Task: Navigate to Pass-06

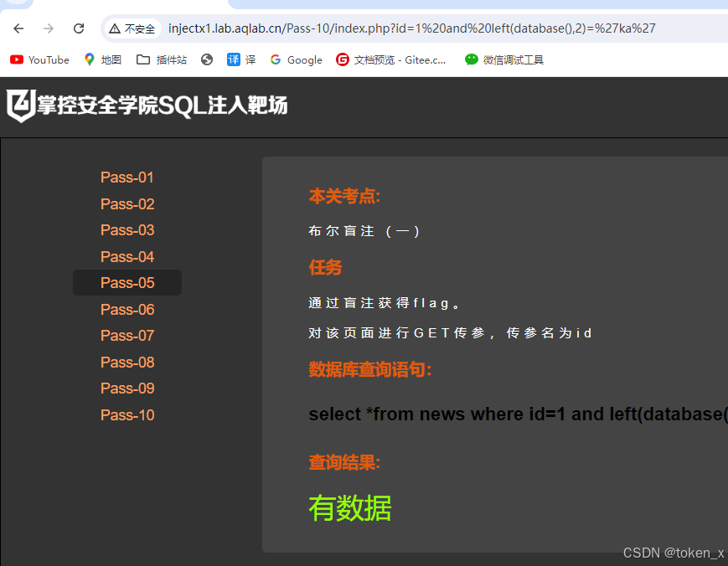Action: 127,310
